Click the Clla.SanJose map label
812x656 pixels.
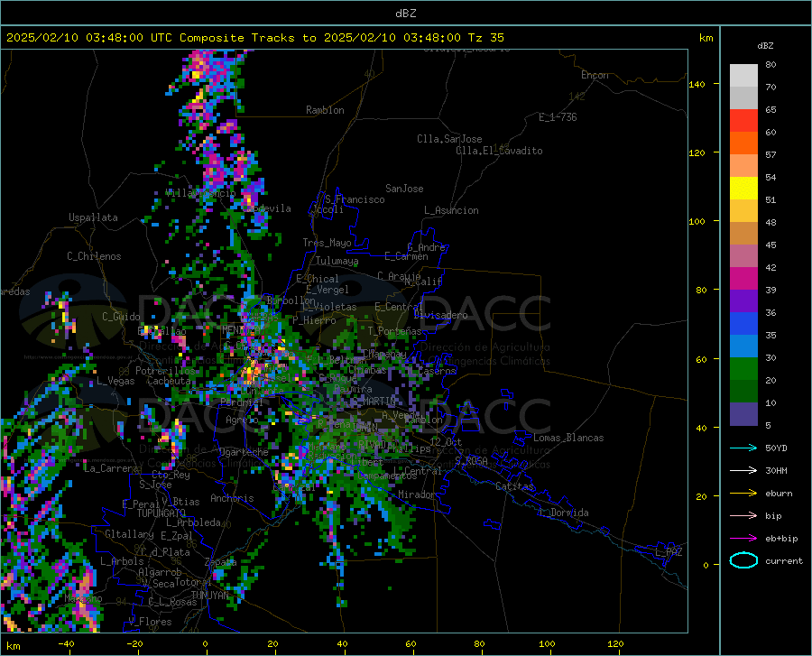[449, 139]
